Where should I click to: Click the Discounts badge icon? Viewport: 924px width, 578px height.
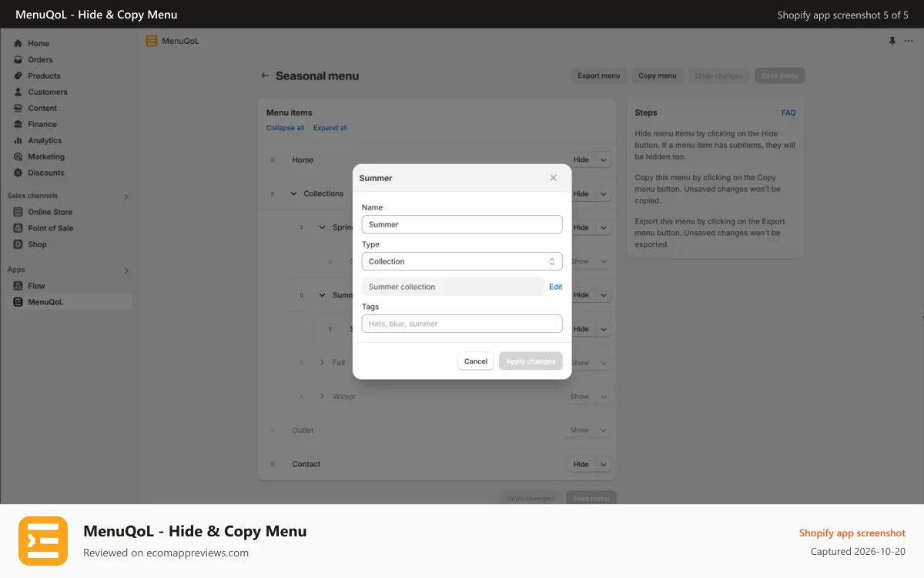click(x=18, y=173)
